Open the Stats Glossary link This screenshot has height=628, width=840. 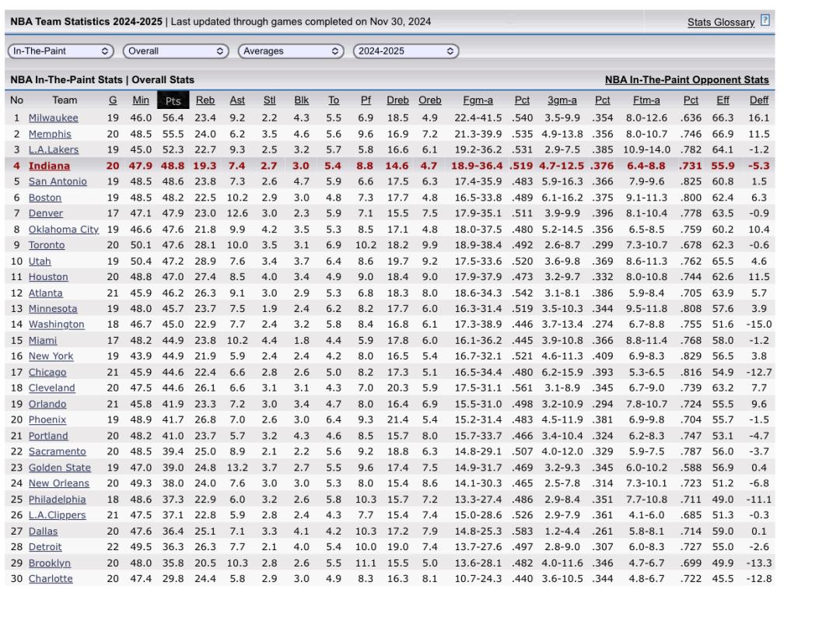pos(720,23)
